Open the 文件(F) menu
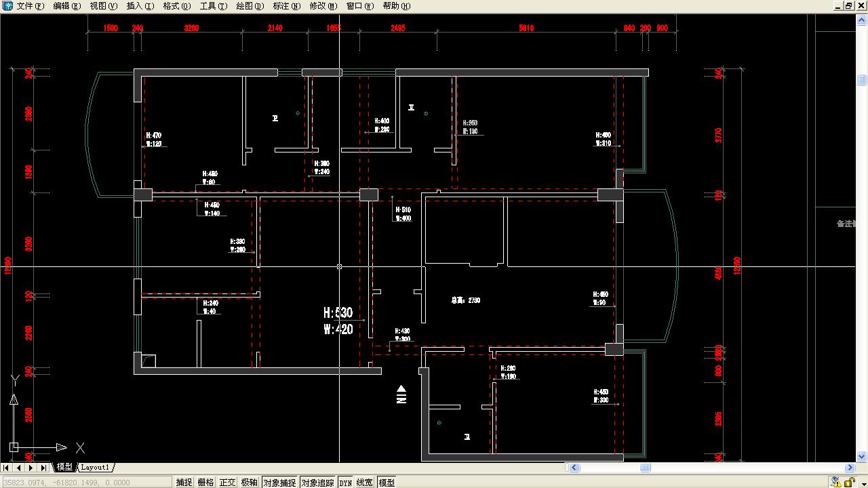 31,6
